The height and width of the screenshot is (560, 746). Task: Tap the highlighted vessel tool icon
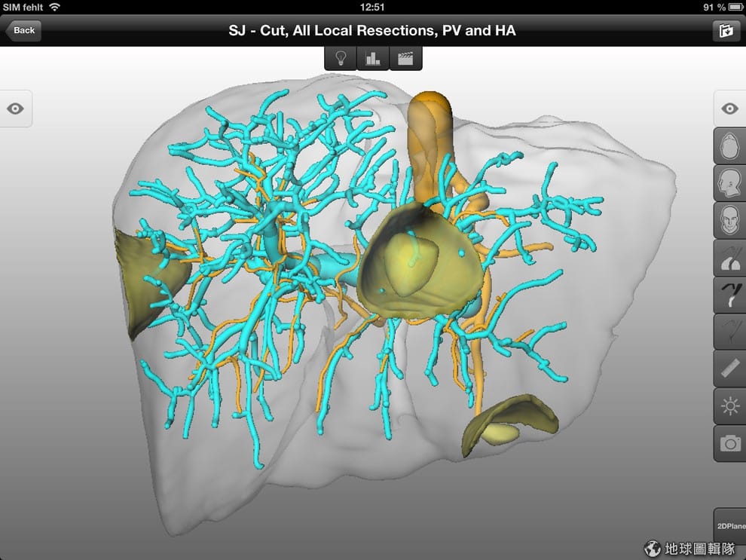(730, 295)
